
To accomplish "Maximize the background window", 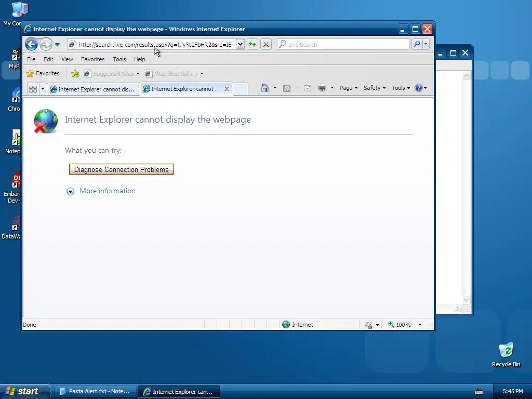I will click(453, 53).
